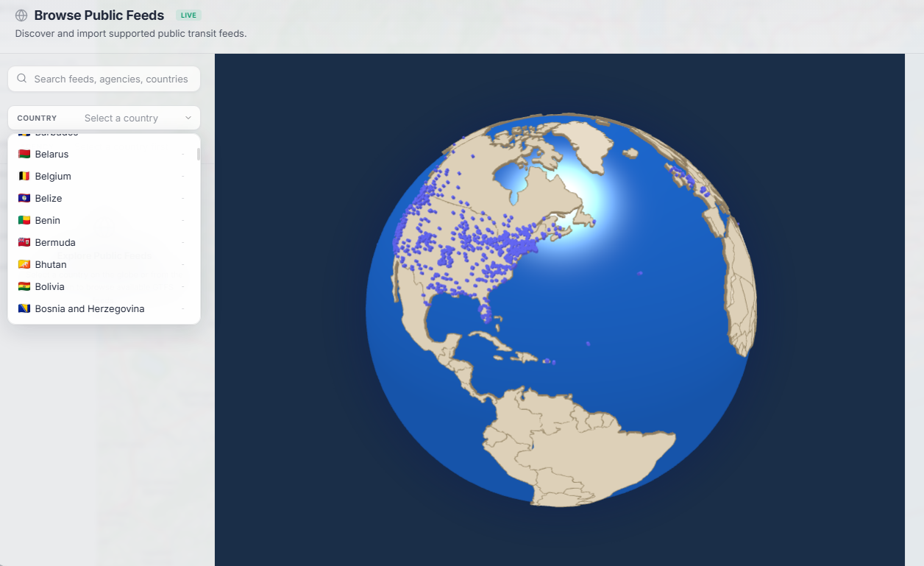Screen dimensions: 924x566
Task: Choose Belize in the country list
Action: [102, 198]
